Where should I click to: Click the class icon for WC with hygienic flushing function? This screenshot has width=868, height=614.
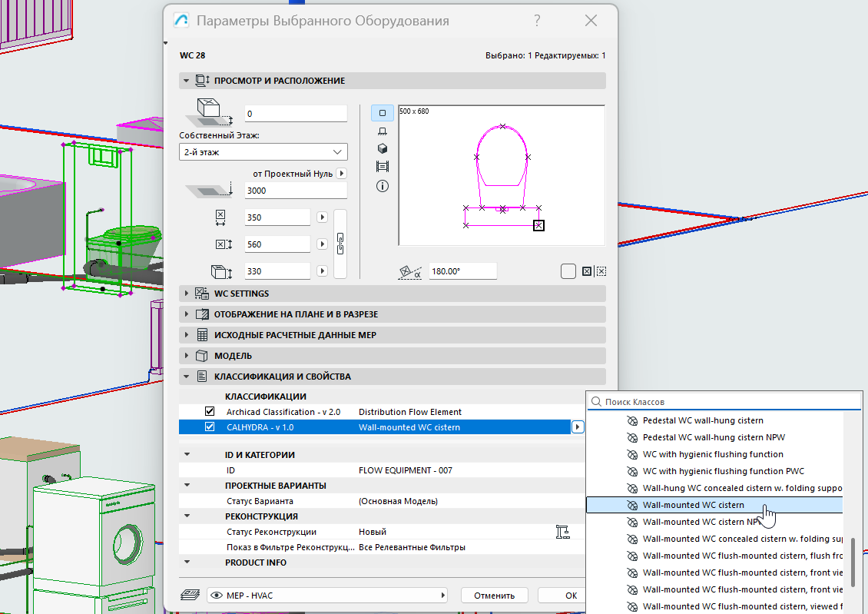coord(631,455)
